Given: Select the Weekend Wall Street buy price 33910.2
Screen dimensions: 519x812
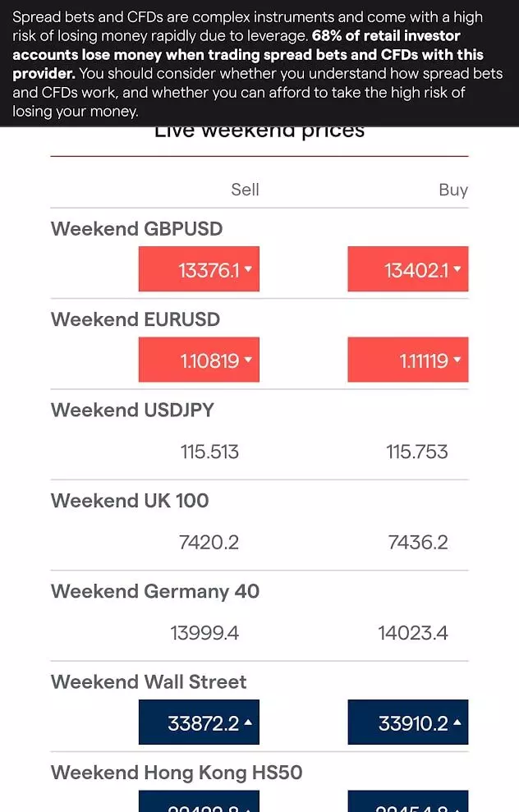Looking at the screenshot, I should pos(408,722).
